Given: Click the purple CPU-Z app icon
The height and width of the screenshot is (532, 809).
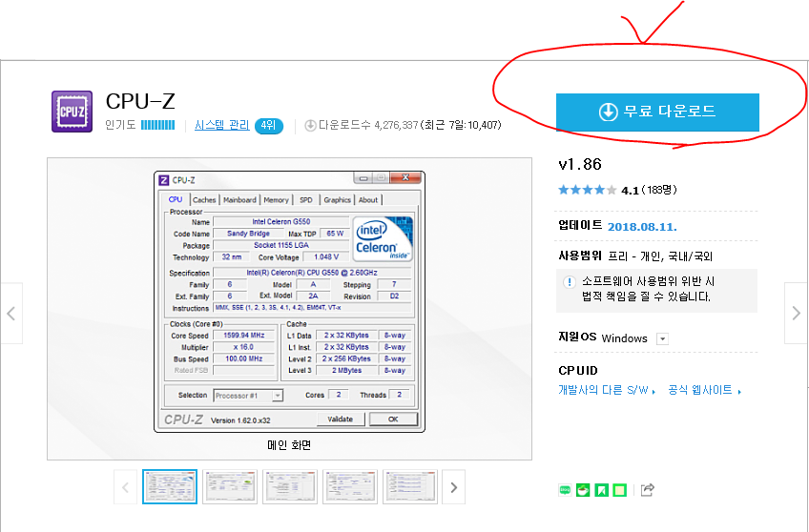Looking at the screenshot, I should 72,112.
